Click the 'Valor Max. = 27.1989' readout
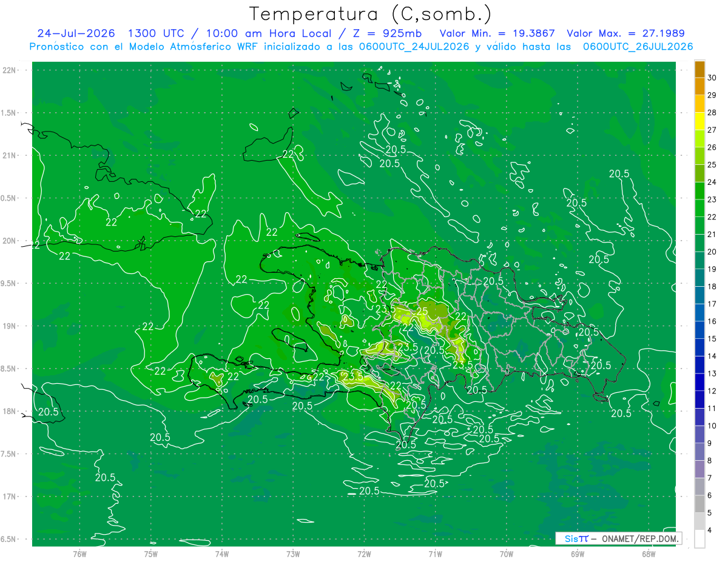The width and height of the screenshot is (728, 562). coord(626,33)
